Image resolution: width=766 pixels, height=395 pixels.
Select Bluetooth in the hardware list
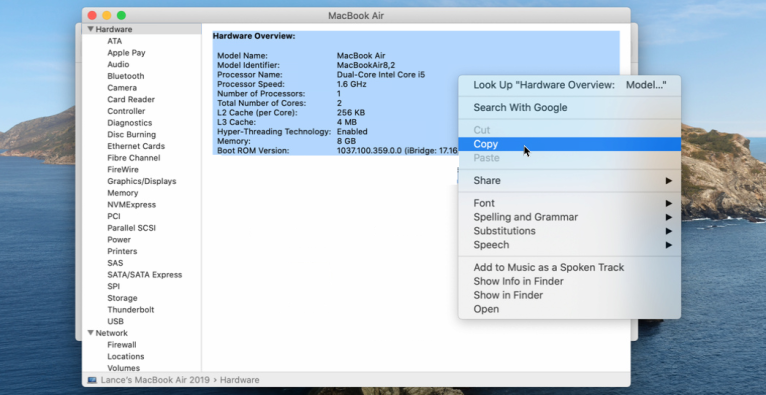tap(126, 76)
